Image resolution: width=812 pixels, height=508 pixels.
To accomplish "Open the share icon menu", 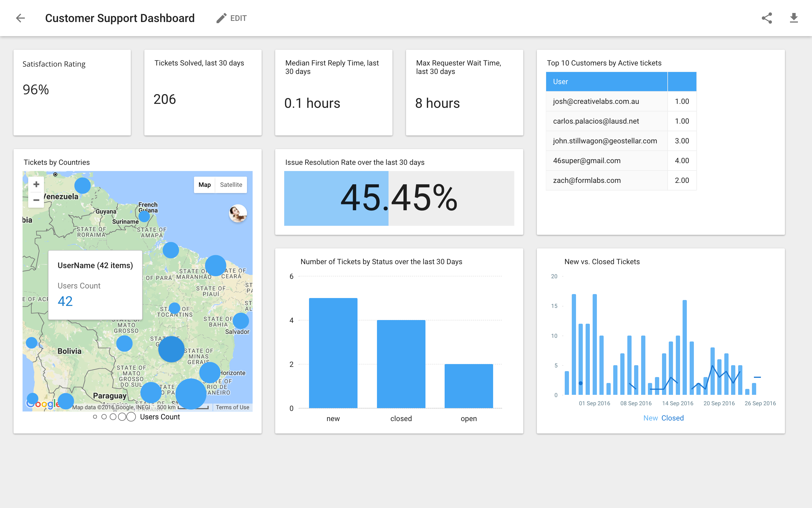I will pos(767,18).
